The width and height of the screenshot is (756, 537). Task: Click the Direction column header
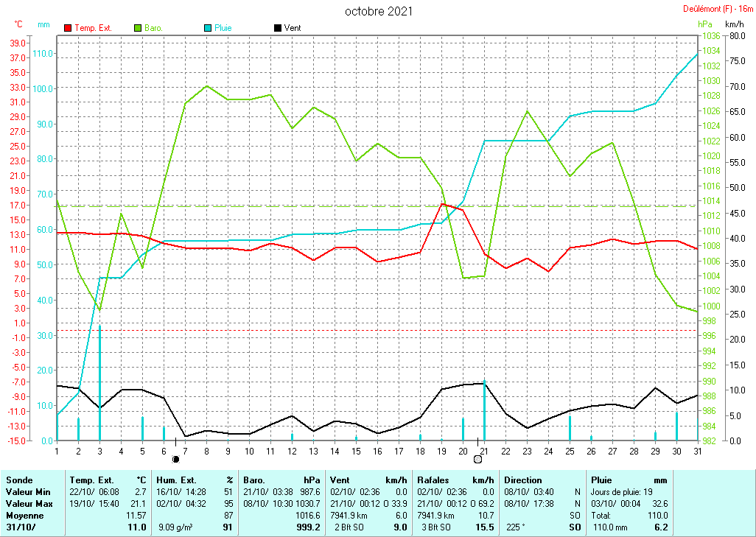click(522, 480)
